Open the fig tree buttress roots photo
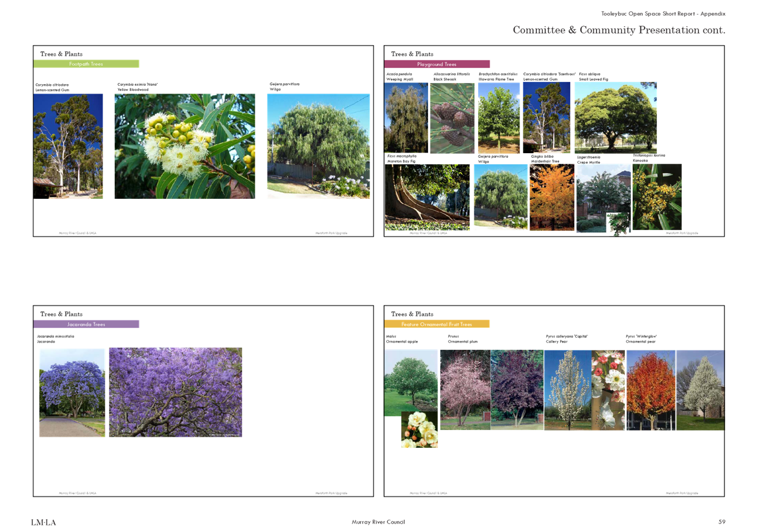This screenshot has height=532, width=757. point(428,197)
